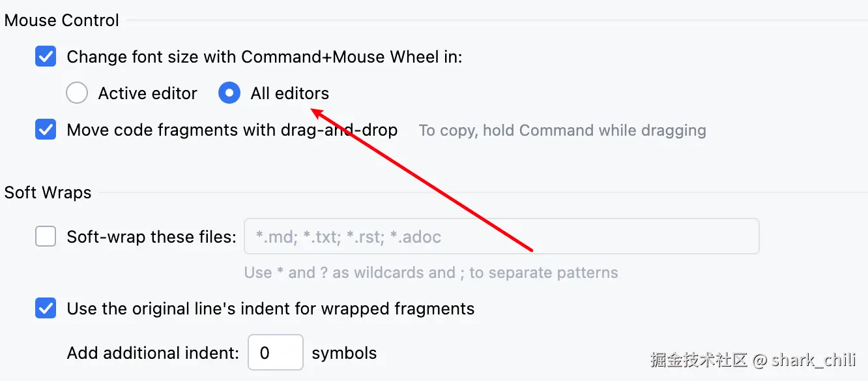Image resolution: width=868 pixels, height=381 pixels.
Task: Uncheck the original line's indent checkbox
Action: pyautogui.click(x=46, y=308)
